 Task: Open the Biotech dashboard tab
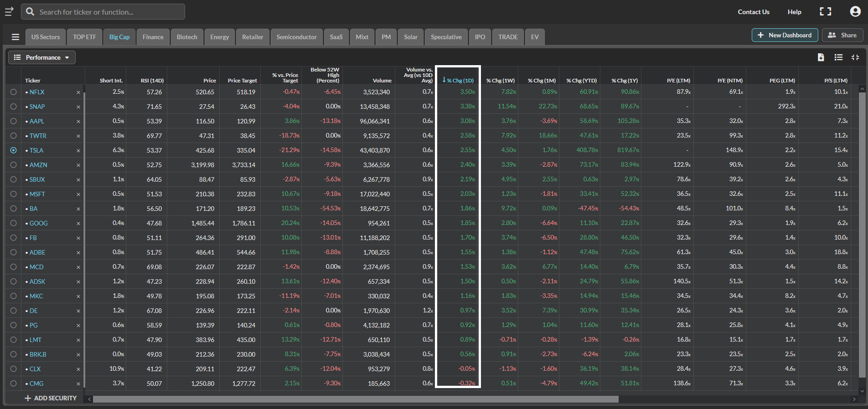187,37
